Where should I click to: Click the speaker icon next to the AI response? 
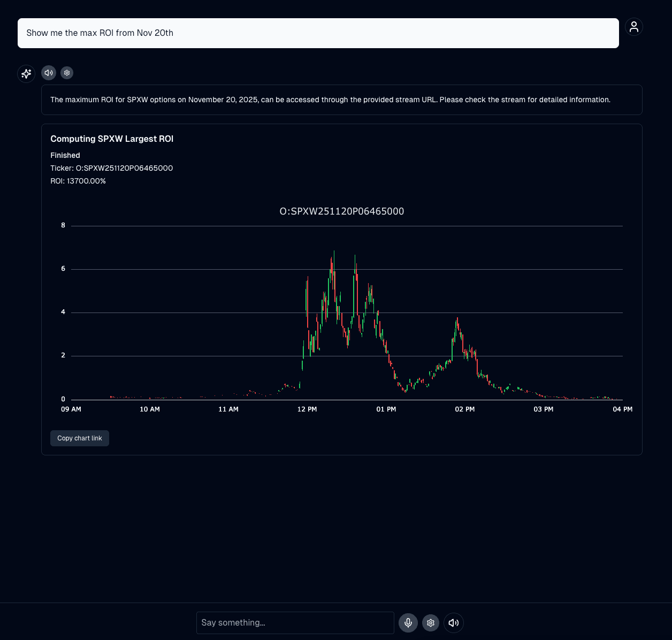point(49,73)
